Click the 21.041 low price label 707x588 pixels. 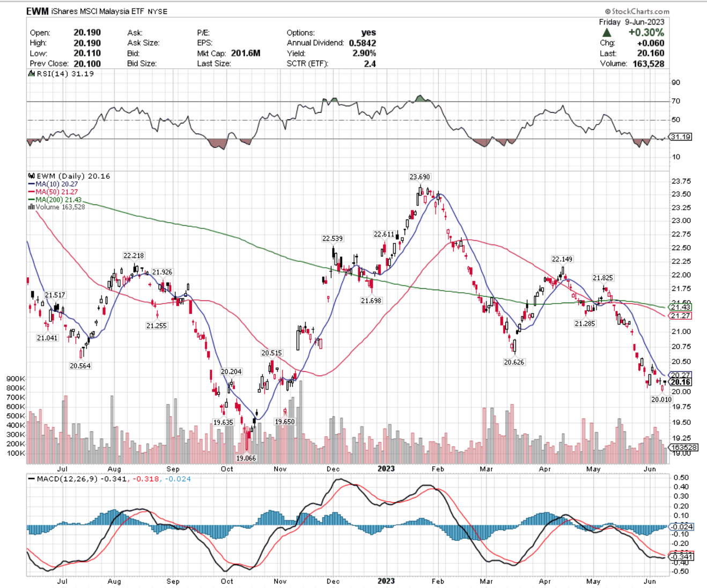coord(47,338)
